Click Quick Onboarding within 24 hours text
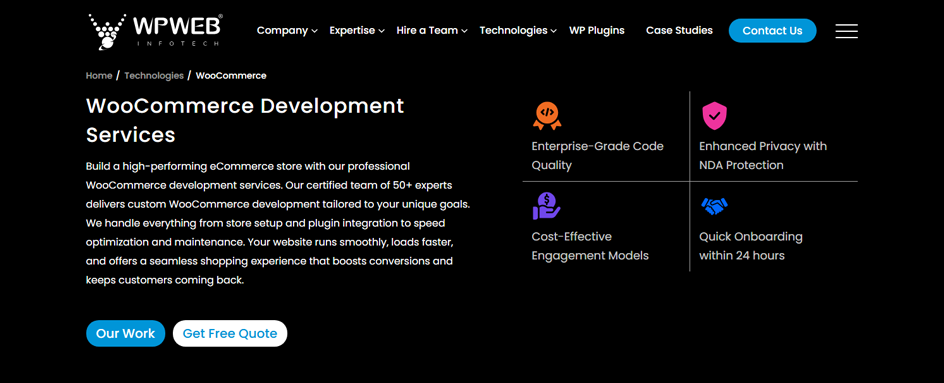Viewport: 944px width, 383px height. pyautogui.click(x=751, y=246)
